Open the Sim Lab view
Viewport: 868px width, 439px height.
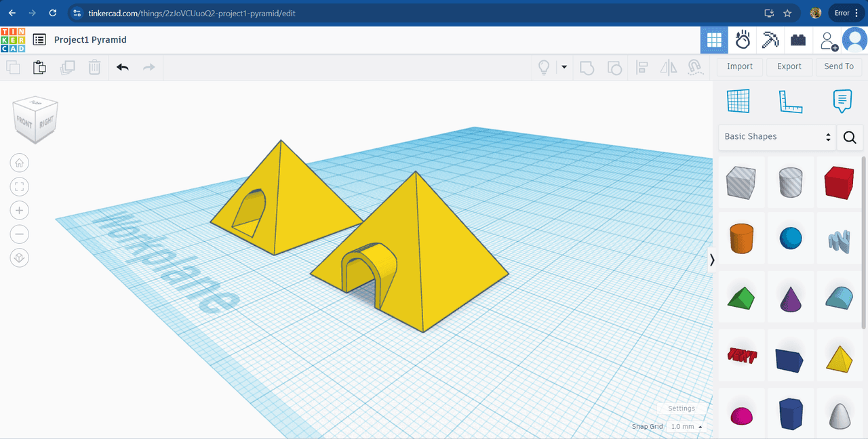[743, 40]
